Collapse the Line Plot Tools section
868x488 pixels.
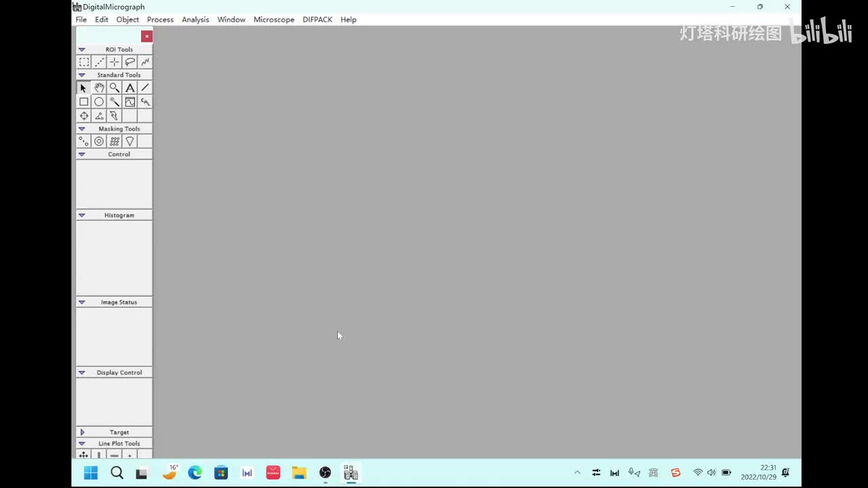click(82, 443)
